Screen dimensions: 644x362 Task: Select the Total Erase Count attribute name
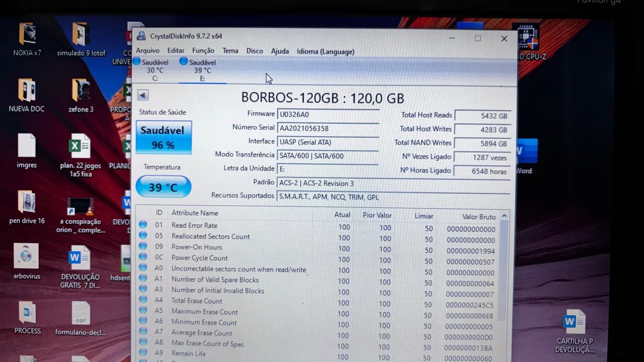tap(197, 301)
